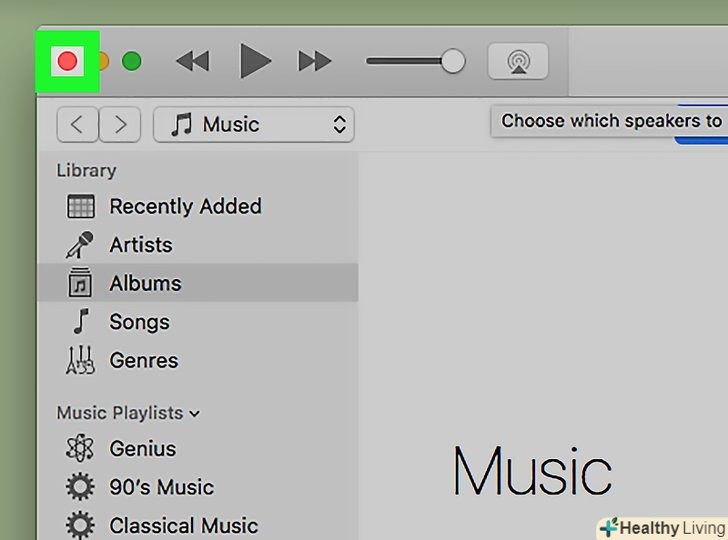Click the gear icon beside Classical Music
The height and width of the screenshot is (540, 728).
[80, 525]
